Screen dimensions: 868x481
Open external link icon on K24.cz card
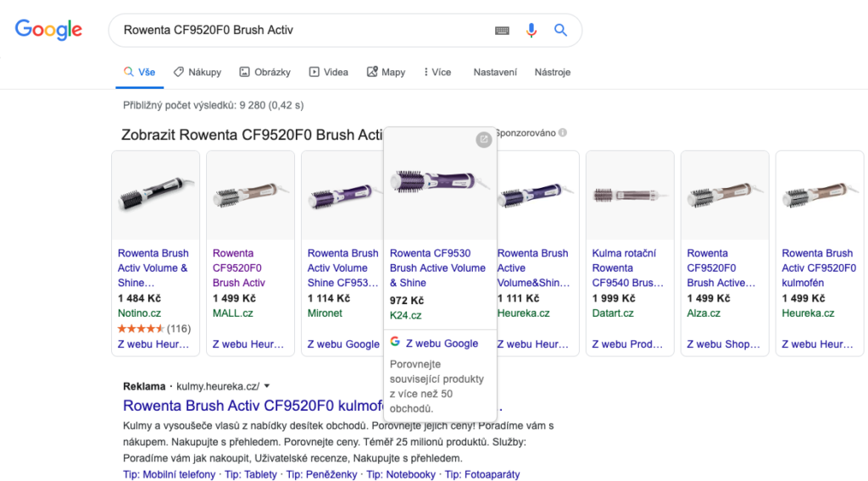[484, 140]
